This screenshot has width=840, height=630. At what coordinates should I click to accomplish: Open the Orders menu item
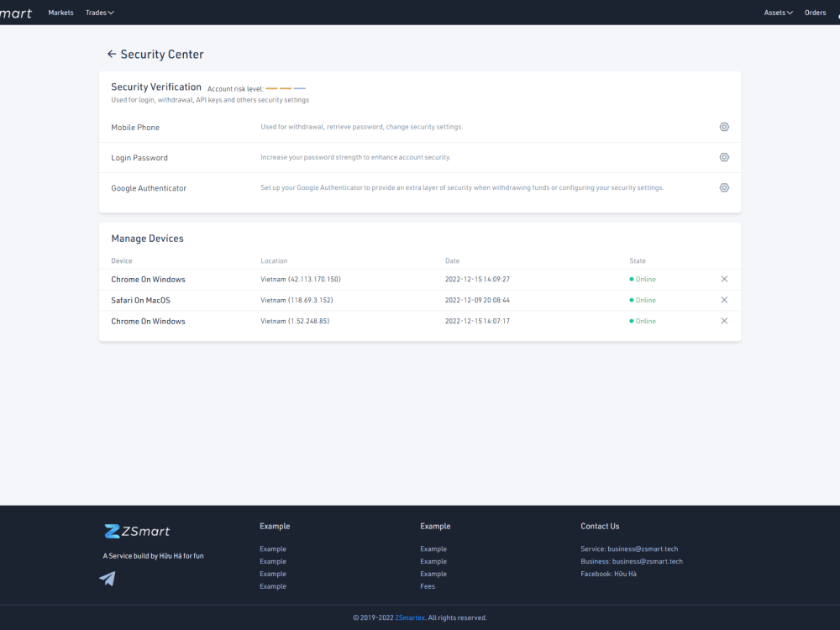[x=815, y=13]
